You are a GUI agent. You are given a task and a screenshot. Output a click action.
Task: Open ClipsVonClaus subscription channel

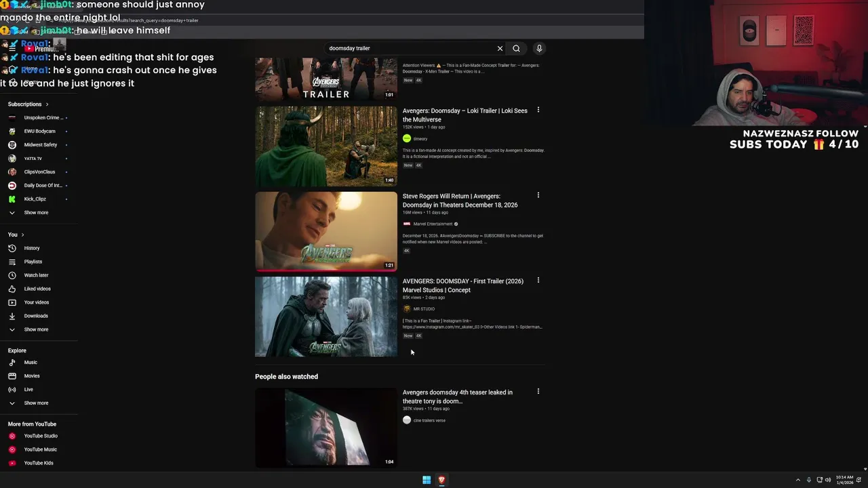click(38, 172)
